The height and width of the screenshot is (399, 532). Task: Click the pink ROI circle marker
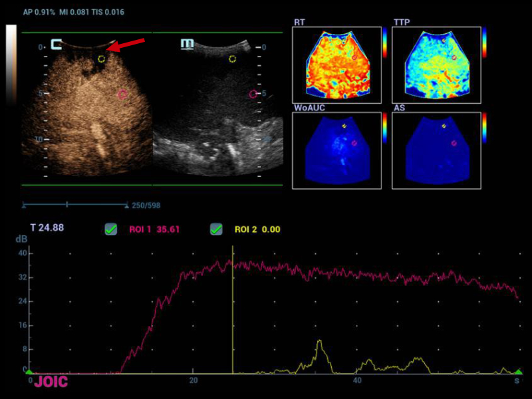(122, 95)
